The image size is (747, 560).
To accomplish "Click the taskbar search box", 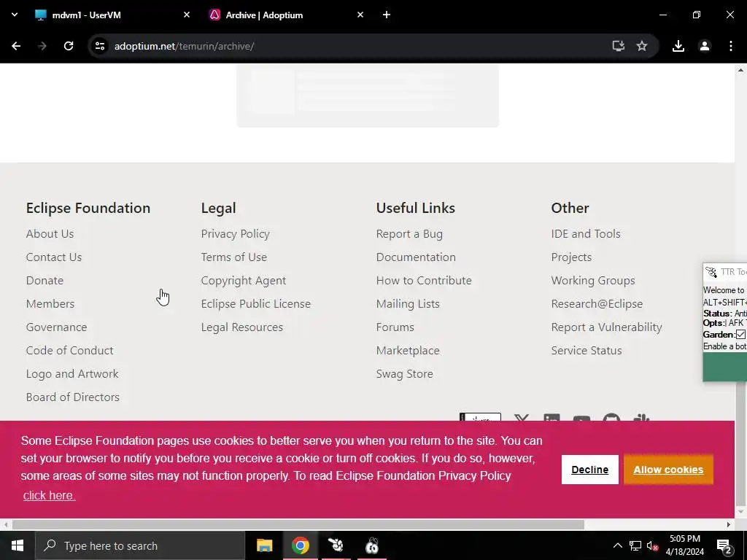I will coord(139,545).
